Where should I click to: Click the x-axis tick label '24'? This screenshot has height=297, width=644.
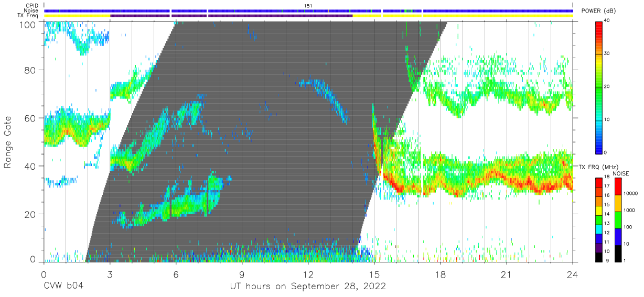coord(572,274)
